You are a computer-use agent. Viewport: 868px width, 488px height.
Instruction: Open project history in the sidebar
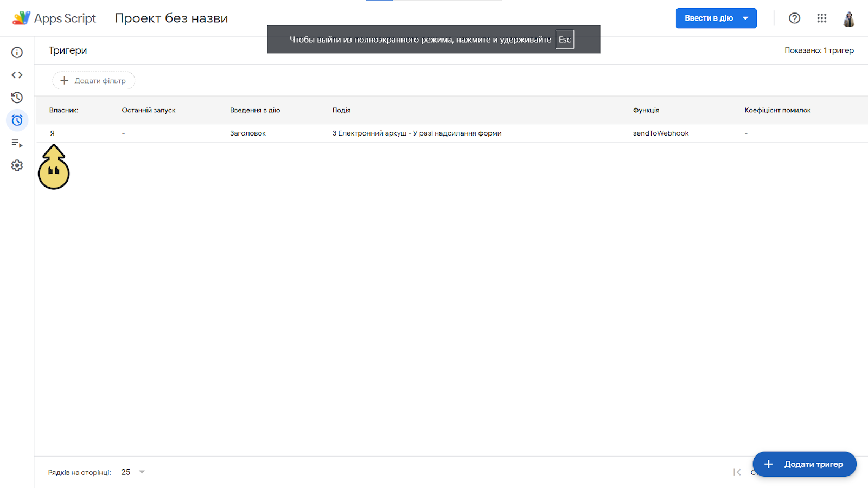(17, 98)
